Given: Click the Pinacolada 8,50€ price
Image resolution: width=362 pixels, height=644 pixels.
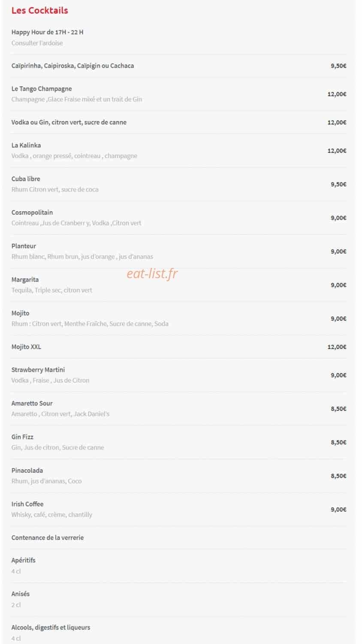Looking at the screenshot, I should pyautogui.click(x=338, y=476).
